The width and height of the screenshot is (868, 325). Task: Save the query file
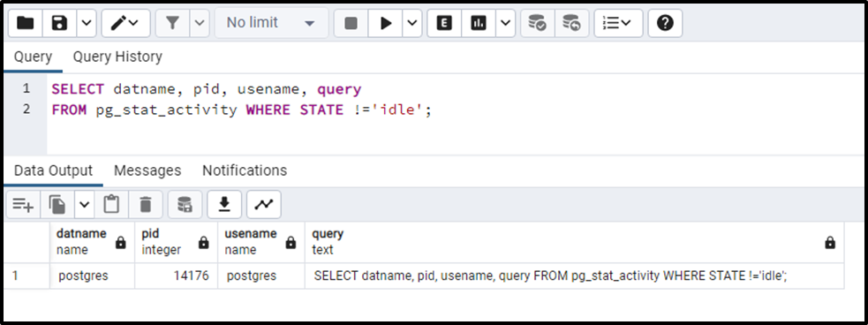[59, 23]
